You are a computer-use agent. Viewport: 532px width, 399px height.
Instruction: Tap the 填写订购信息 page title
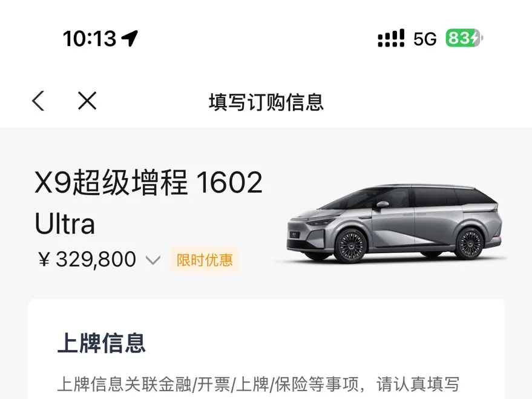(266, 102)
